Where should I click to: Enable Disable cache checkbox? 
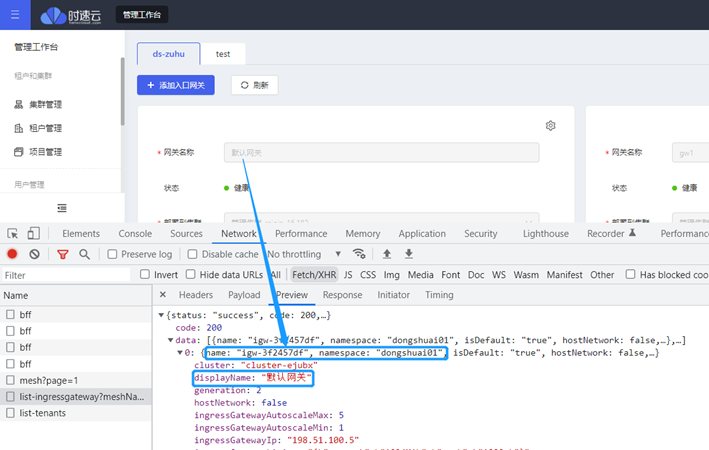tap(192, 254)
